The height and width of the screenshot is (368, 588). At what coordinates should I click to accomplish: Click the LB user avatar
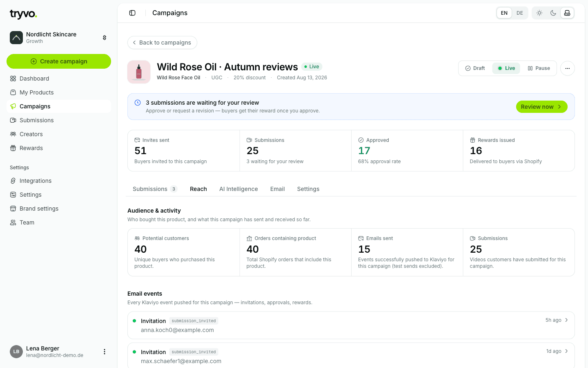click(x=16, y=352)
